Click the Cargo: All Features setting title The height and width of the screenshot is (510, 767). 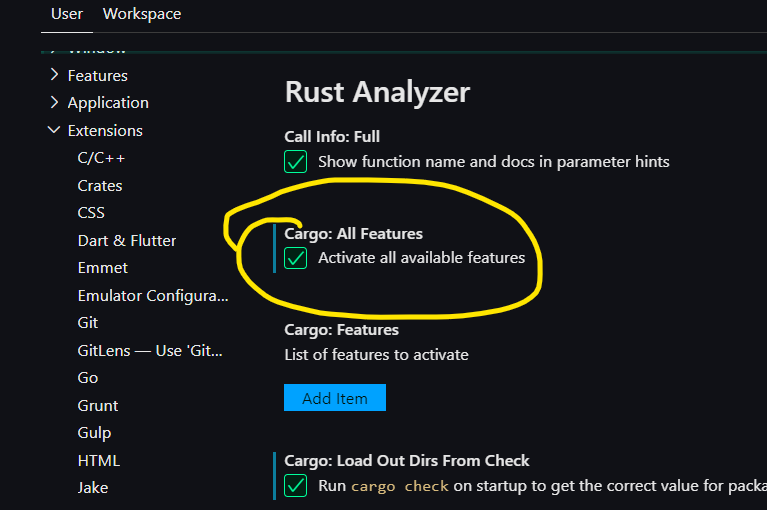pyautogui.click(x=353, y=234)
